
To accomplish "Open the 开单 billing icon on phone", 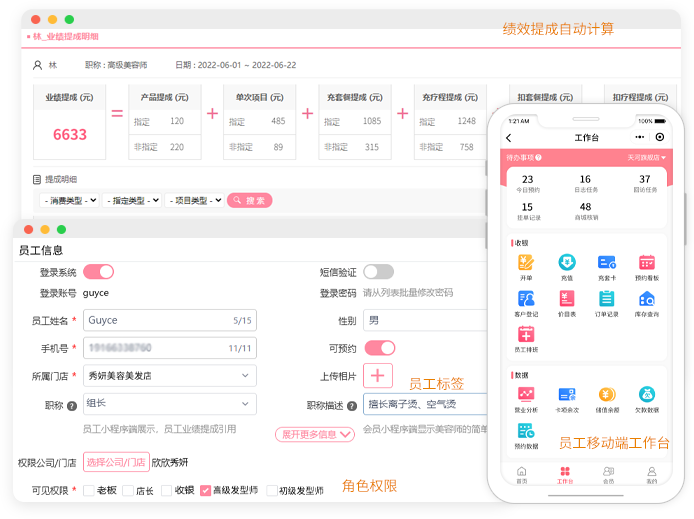I will tap(526, 263).
